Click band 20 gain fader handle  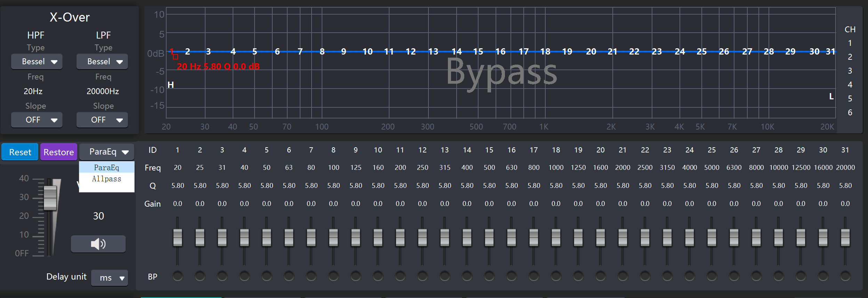pos(600,238)
